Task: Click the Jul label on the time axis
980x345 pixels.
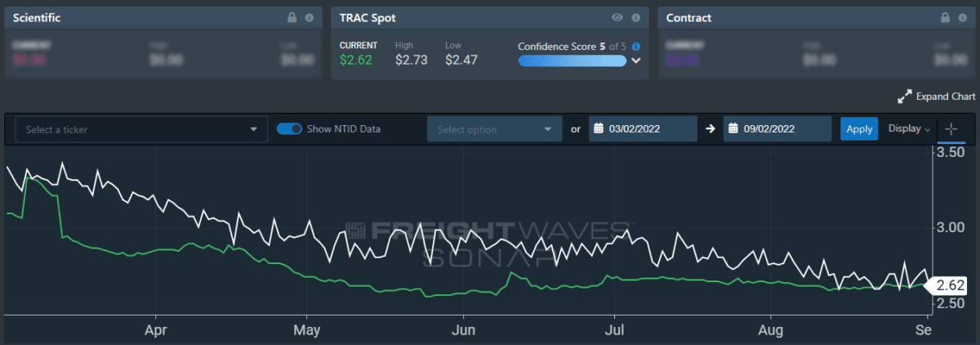Action: coord(614,331)
